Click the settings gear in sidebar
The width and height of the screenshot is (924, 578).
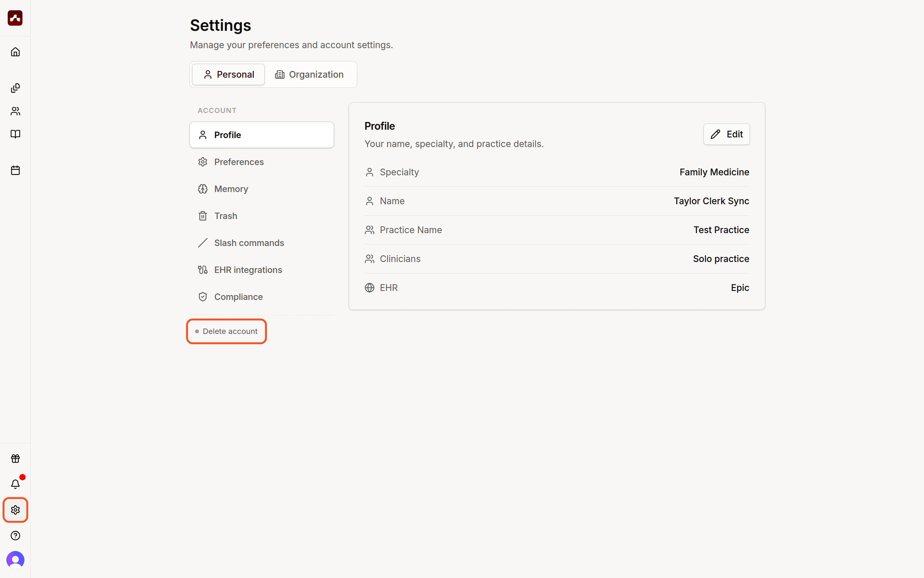[15, 510]
